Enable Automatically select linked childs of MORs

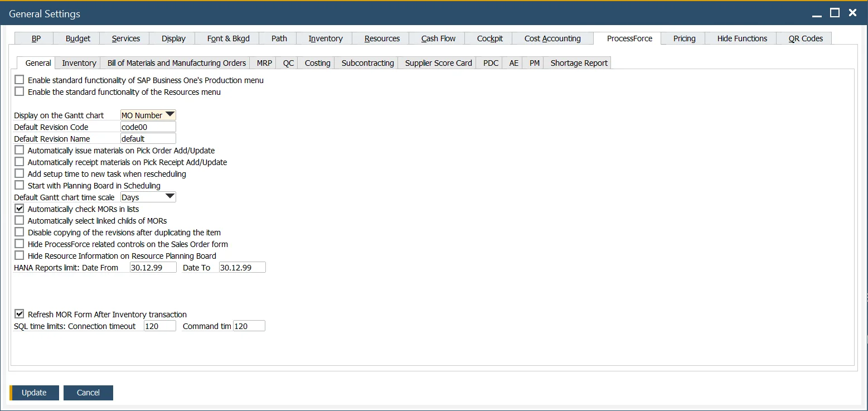(20, 220)
